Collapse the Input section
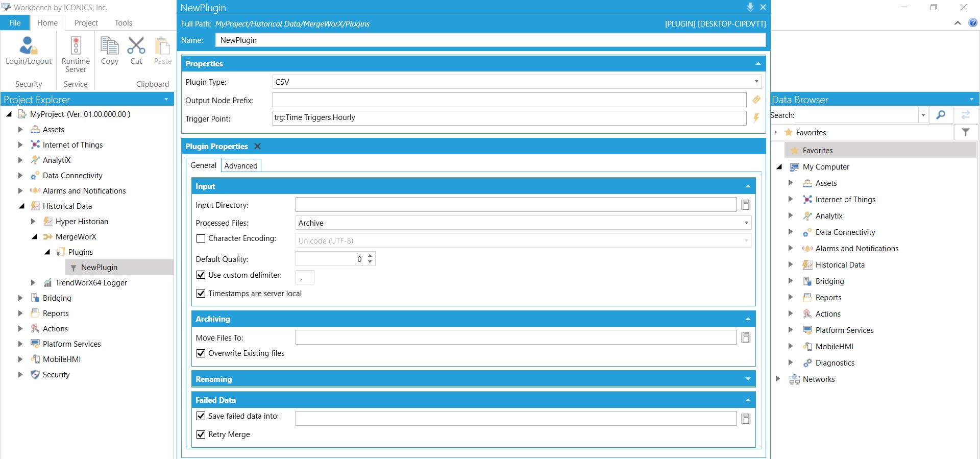Screen dimensions: 980x459 (x=748, y=186)
